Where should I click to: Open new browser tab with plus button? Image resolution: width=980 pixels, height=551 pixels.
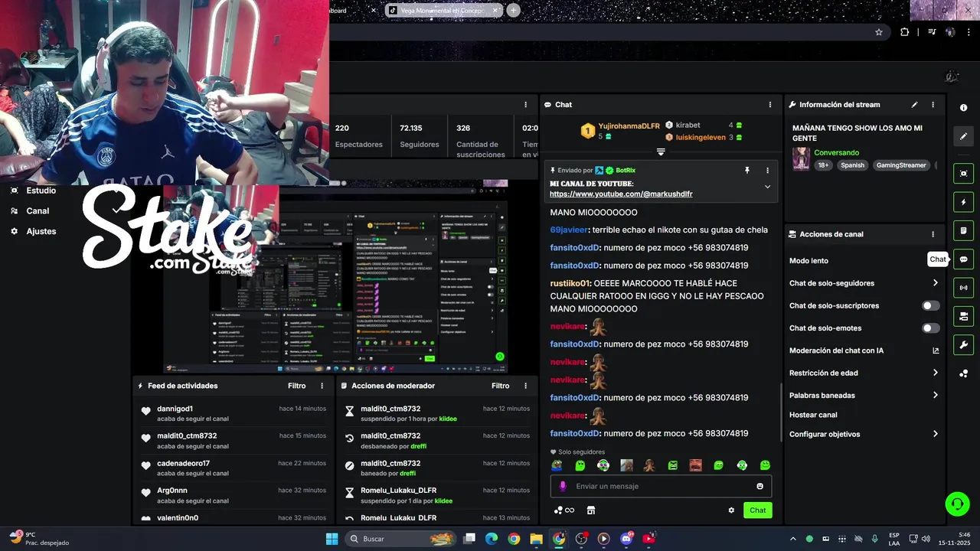coord(513,11)
